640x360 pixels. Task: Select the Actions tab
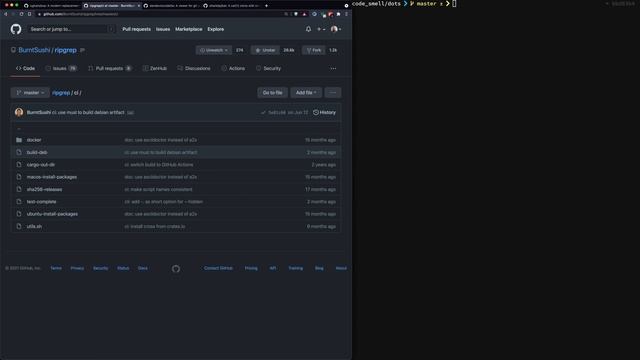click(x=233, y=68)
